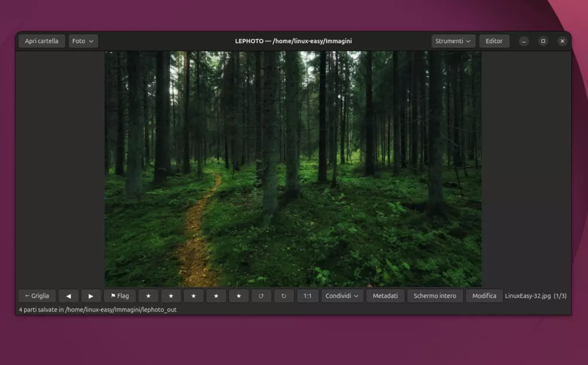Show photo Metadati

[385, 296]
